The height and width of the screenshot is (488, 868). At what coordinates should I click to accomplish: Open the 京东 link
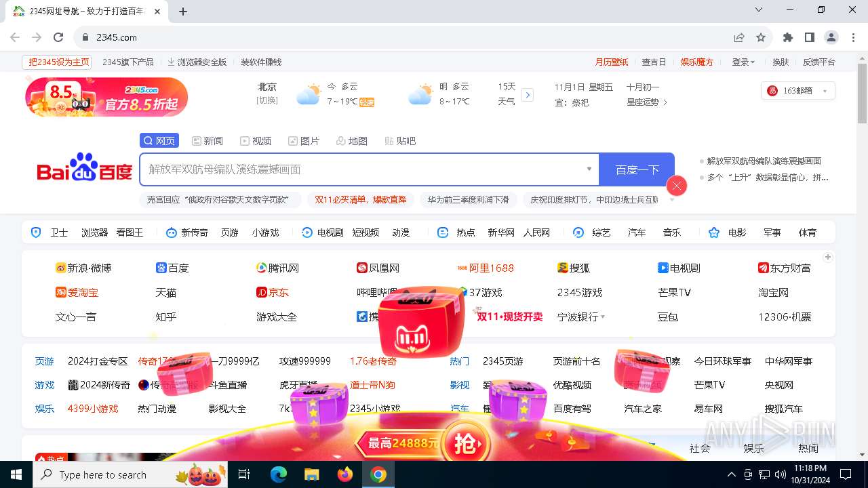click(273, 292)
